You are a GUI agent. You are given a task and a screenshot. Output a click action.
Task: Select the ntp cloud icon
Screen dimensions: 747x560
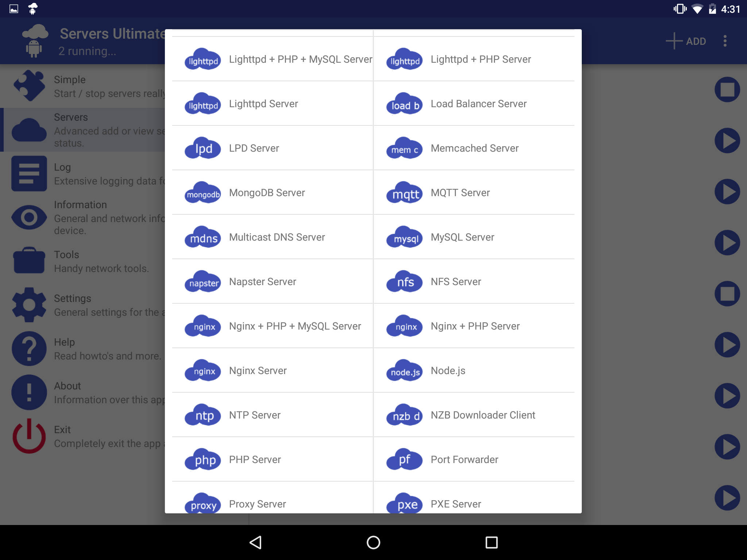pyautogui.click(x=203, y=415)
